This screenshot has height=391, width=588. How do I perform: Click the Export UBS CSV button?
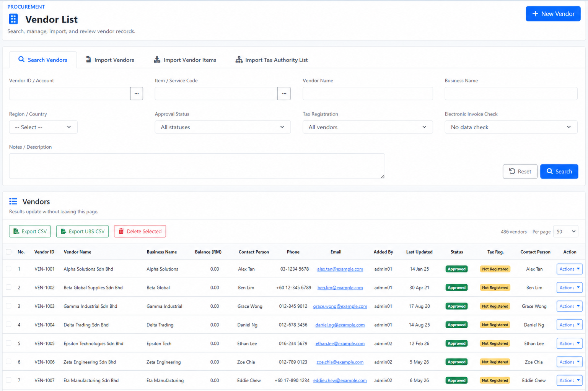click(82, 231)
